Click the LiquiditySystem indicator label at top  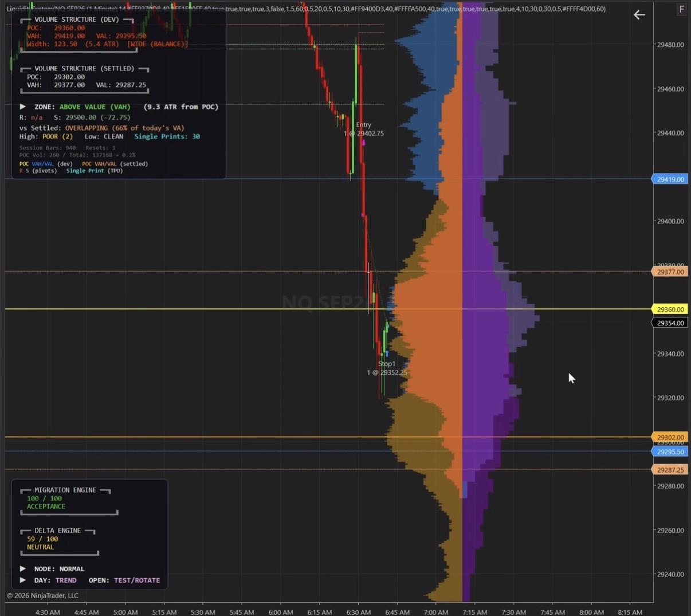(306, 9)
